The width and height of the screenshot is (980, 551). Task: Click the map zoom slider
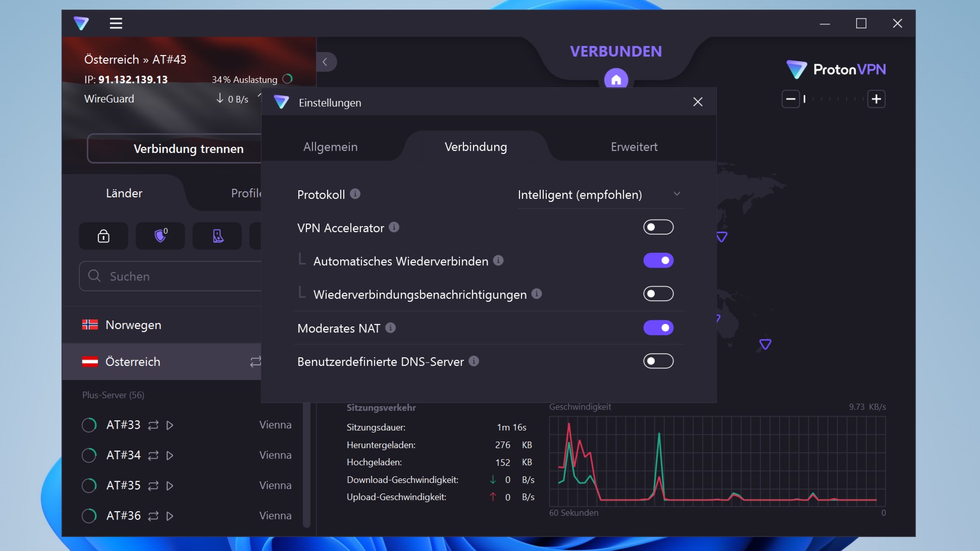(x=833, y=99)
